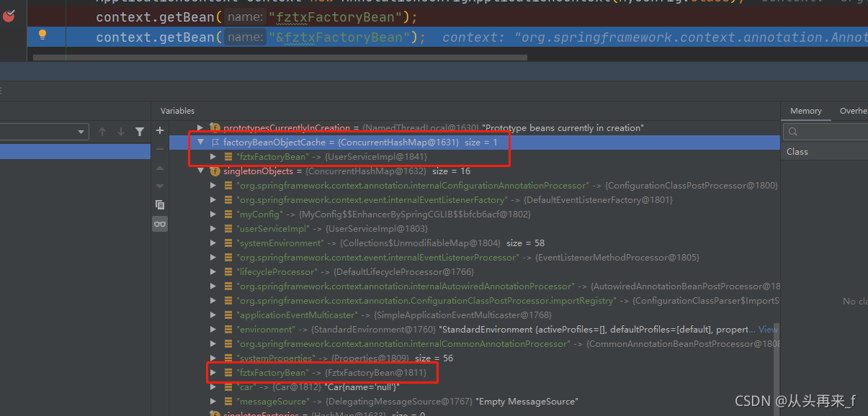Select the internalAutowiredAnnotationProcessor row

tap(508, 286)
